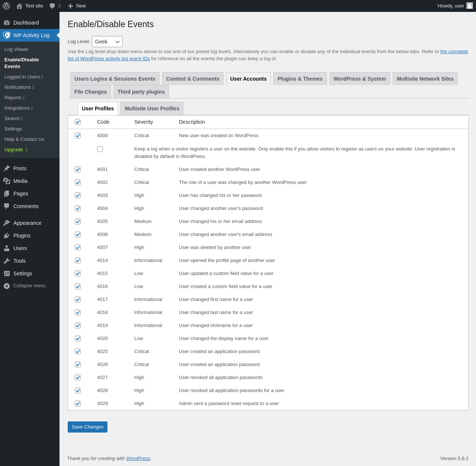Open Multisite Network Sites tab

pos(425,79)
